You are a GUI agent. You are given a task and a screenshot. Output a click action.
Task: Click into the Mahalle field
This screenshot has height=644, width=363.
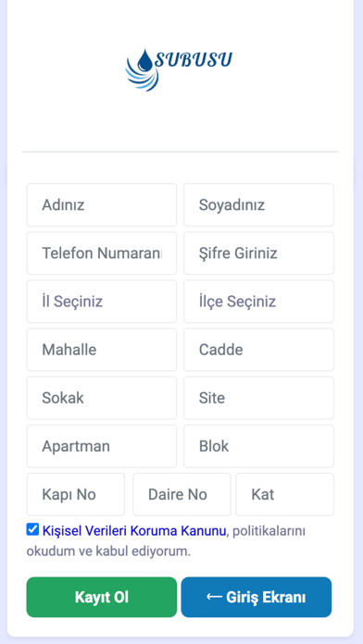pyautogui.click(x=102, y=350)
